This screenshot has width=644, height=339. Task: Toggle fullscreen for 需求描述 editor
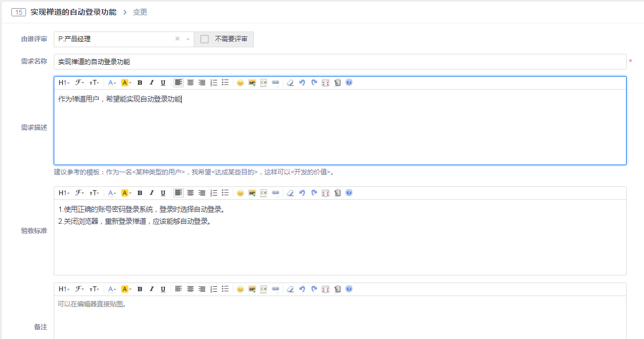point(326,83)
